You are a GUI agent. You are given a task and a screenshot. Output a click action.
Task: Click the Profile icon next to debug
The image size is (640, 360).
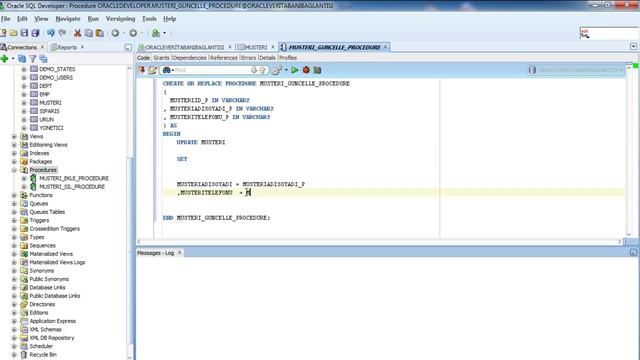tap(317, 70)
